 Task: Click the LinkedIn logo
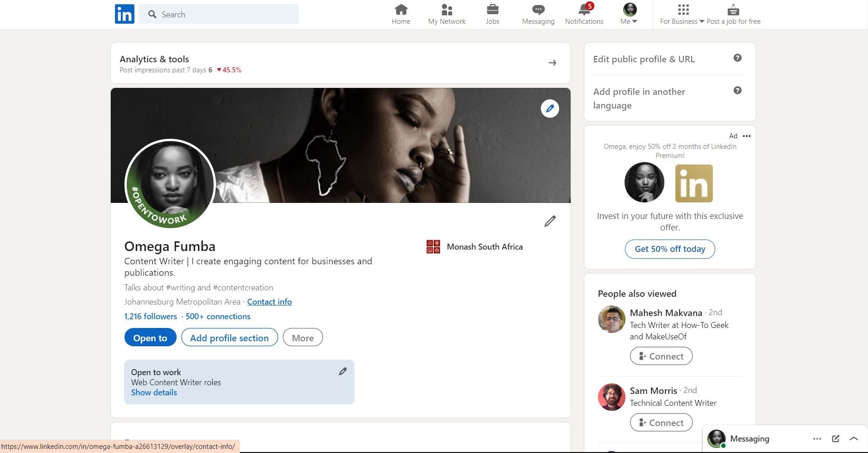(124, 14)
